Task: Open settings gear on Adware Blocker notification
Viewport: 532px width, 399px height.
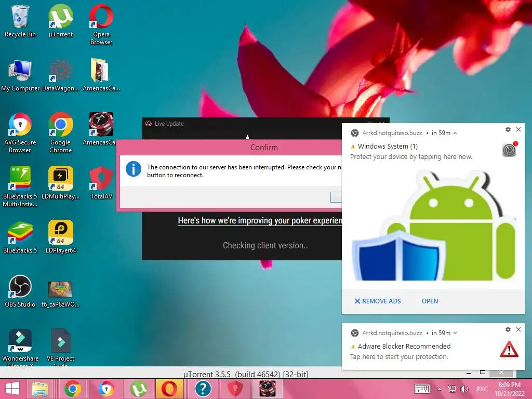Action: (x=508, y=329)
